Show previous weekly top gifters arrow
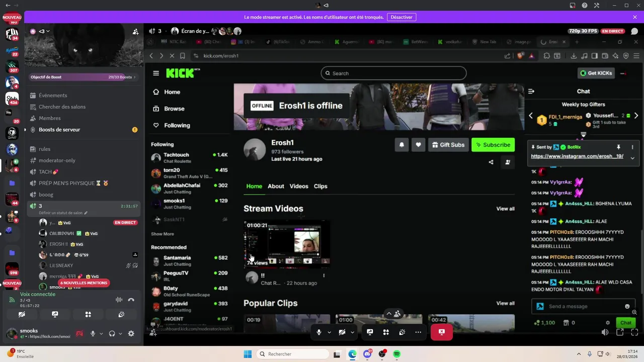This screenshot has height=362, width=644. [x=530, y=116]
